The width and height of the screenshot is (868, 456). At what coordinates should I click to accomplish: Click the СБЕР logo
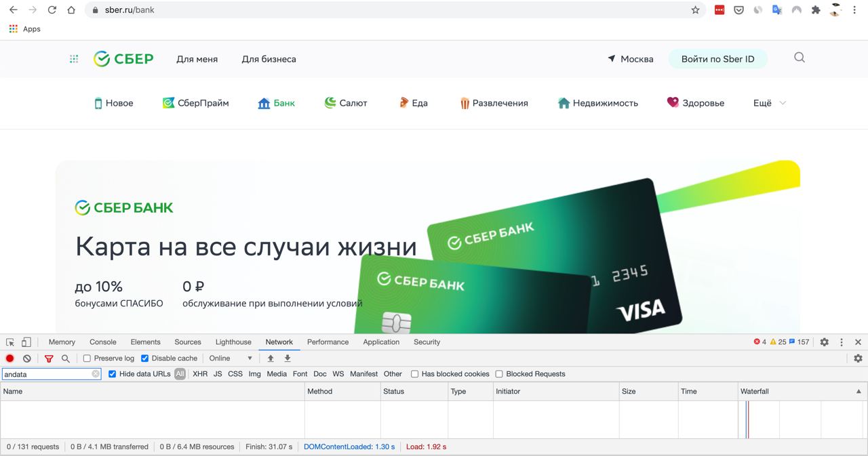pos(123,59)
